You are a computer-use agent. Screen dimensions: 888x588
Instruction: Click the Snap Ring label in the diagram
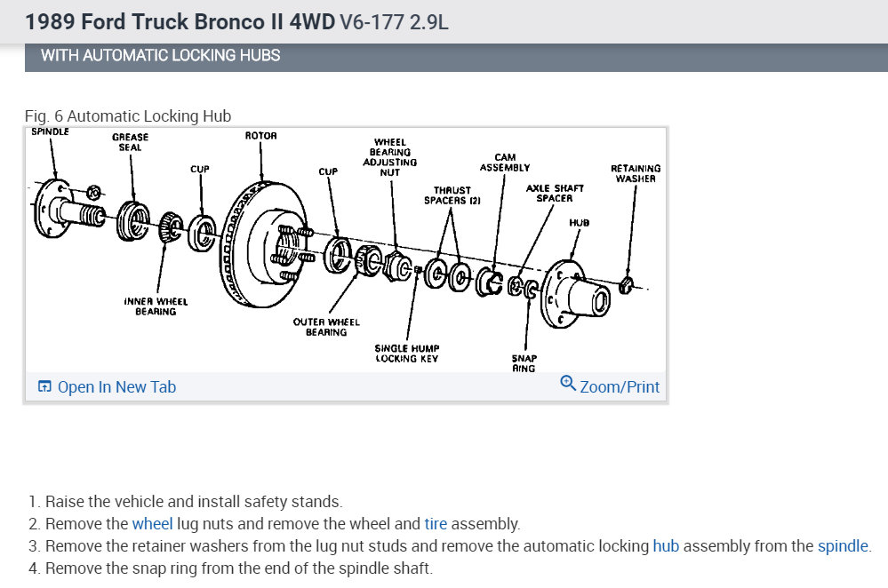coord(524,363)
